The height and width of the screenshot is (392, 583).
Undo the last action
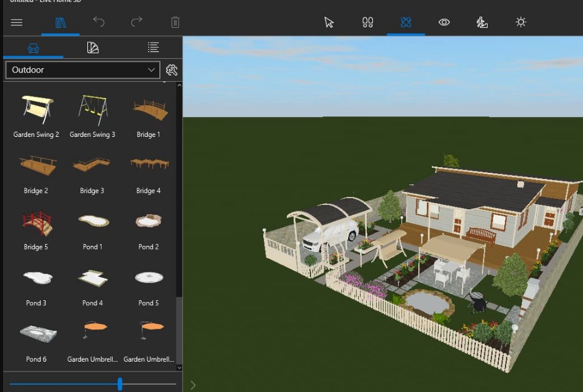click(99, 22)
